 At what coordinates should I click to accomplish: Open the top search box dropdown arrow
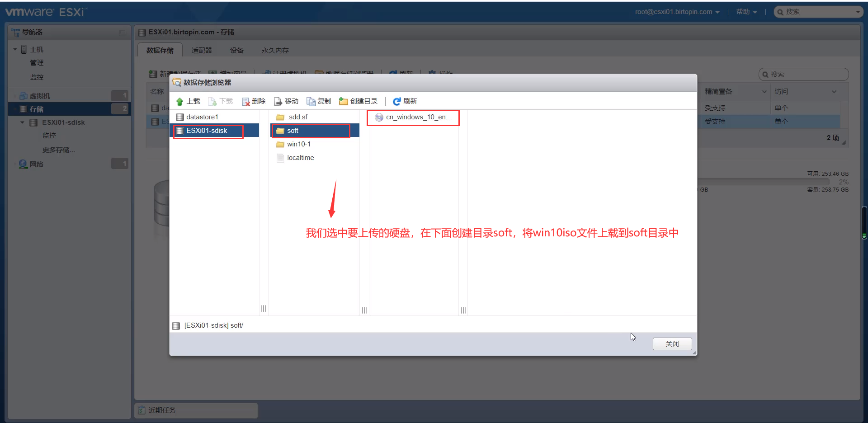[858, 12]
